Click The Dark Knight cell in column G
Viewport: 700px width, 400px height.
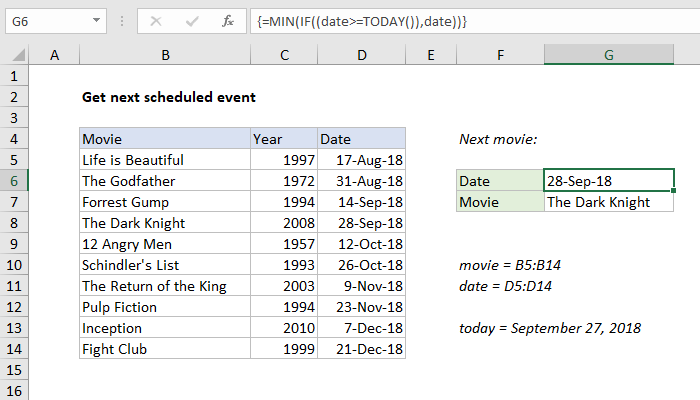609,202
